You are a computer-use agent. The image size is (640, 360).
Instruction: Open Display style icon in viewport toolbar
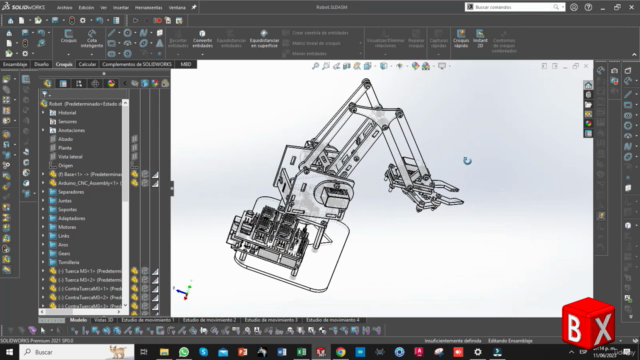tap(384, 66)
